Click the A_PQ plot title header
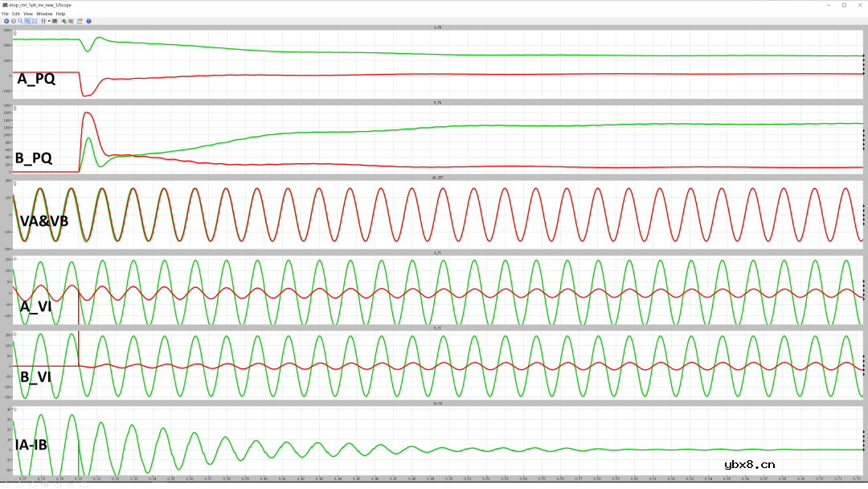868x489 pixels. point(437,27)
